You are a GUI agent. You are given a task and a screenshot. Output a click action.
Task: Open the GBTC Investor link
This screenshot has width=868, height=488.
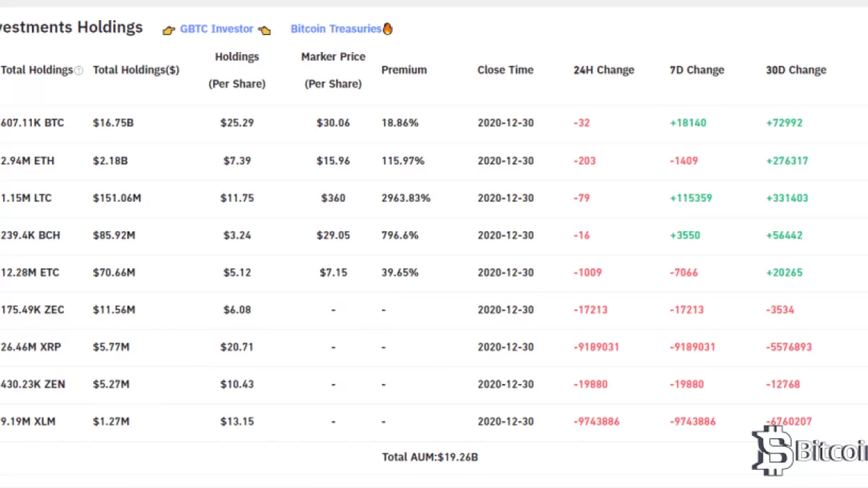pos(216,29)
